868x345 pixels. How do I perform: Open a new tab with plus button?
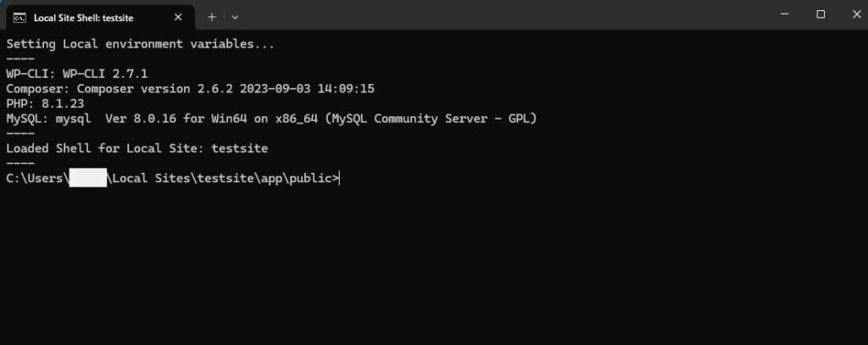click(212, 16)
